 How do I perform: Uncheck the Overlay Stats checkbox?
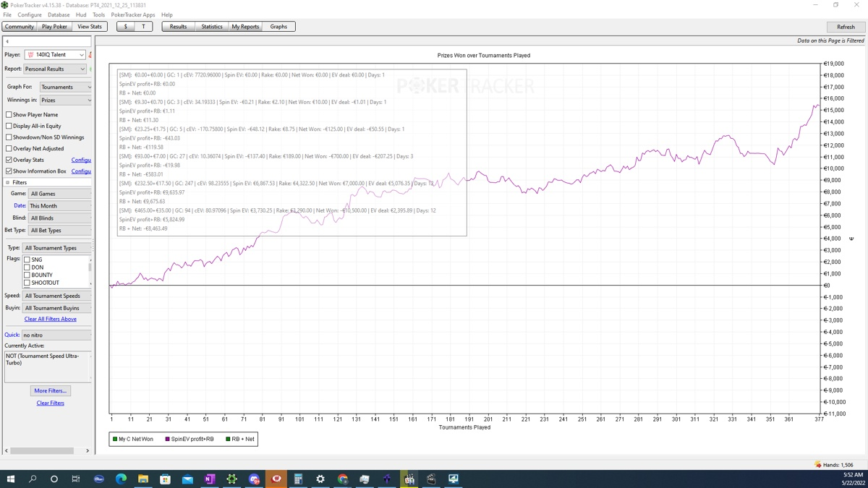pyautogui.click(x=9, y=160)
